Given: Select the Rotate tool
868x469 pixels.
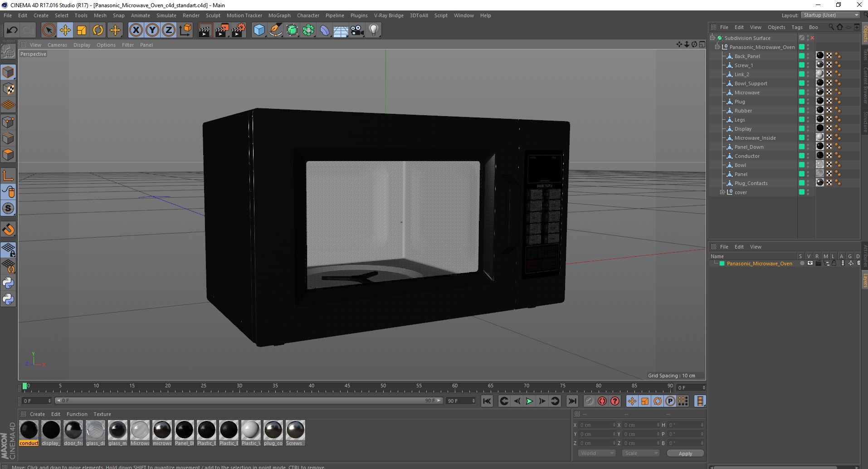Looking at the screenshot, I should click(98, 30).
